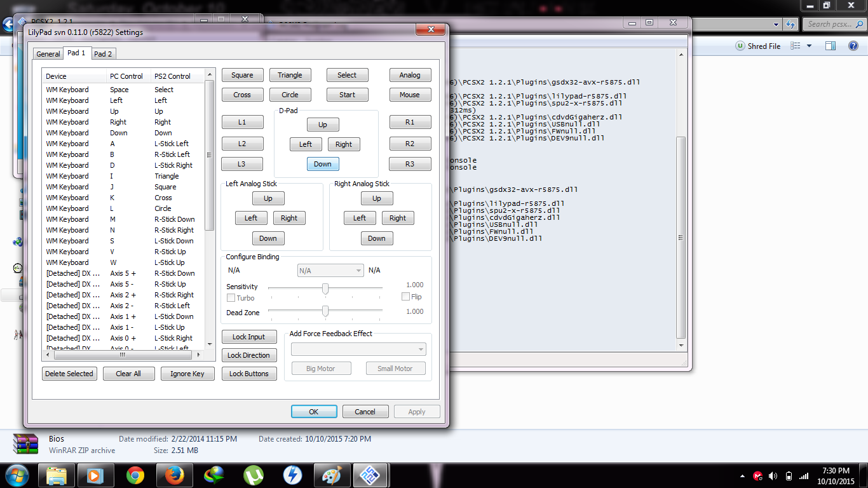Click the Right Analog Stick Right button
This screenshot has width=868, height=488.
coord(398,218)
